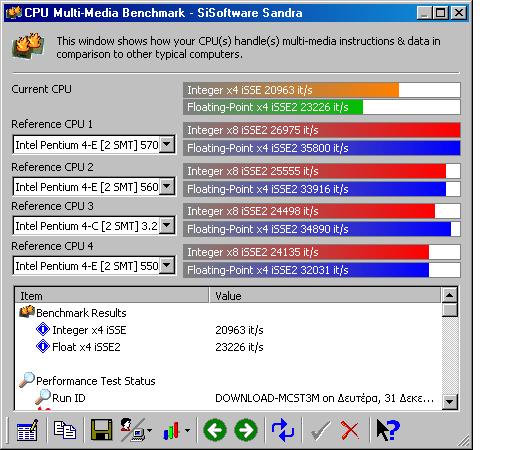Click the Floating-Point 33916 it/s bar
512x450 pixels.
[322, 189]
